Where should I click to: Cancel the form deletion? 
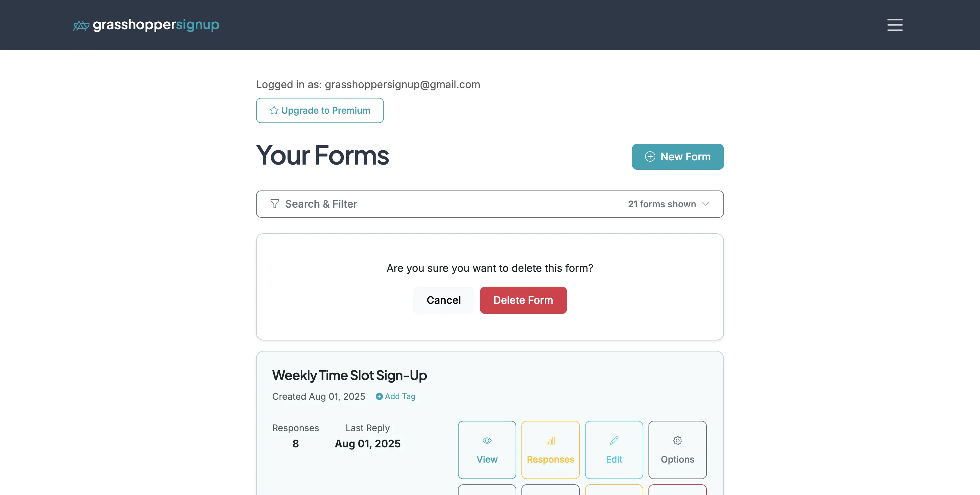click(443, 300)
